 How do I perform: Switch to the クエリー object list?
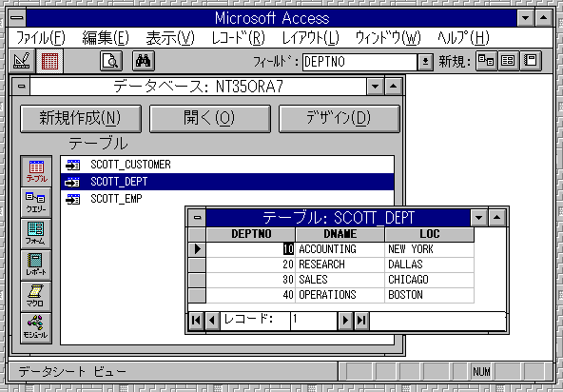click(x=36, y=203)
